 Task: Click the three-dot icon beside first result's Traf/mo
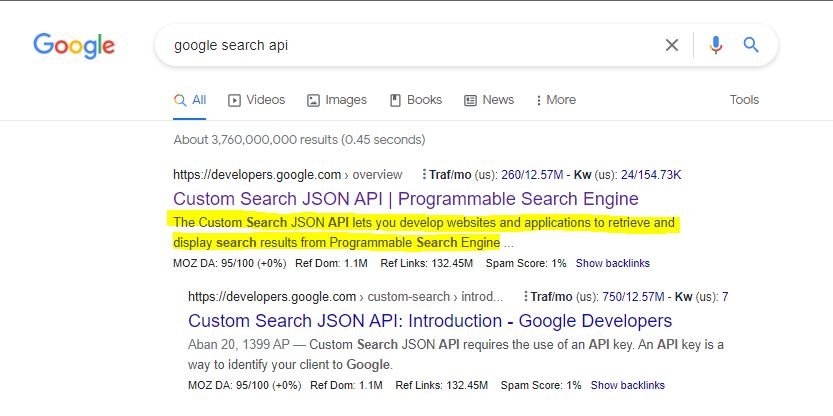pos(424,174)
